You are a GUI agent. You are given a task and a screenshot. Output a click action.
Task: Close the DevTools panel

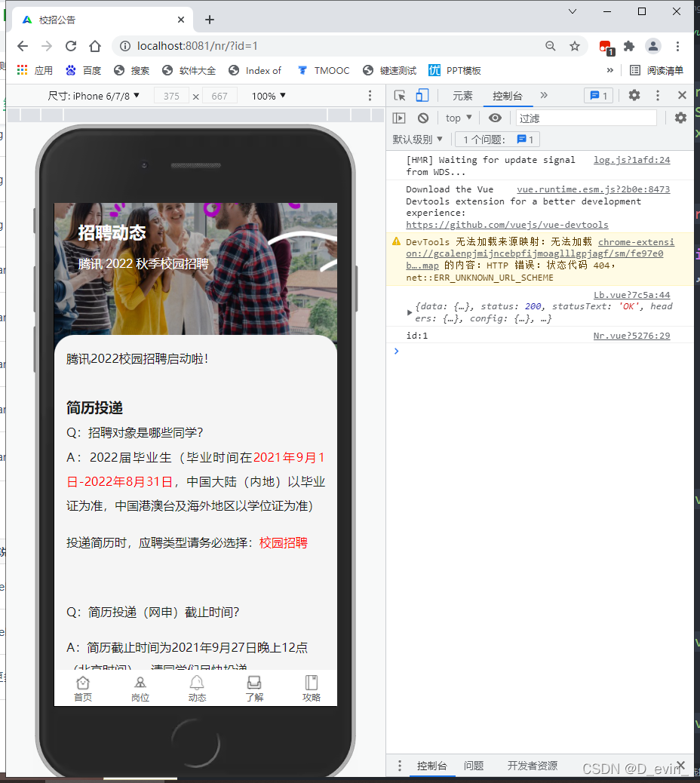click(682, 95)
